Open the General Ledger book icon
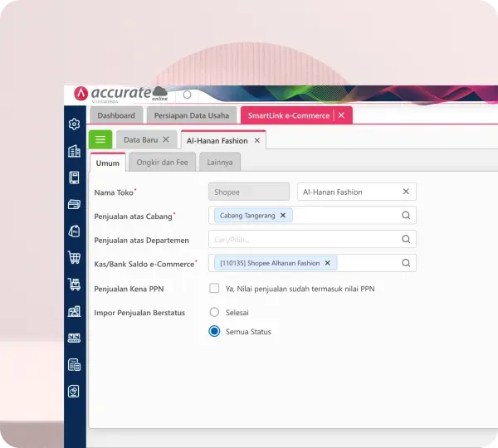The width and height of the screenshot is (498, 448). [75, 178]
